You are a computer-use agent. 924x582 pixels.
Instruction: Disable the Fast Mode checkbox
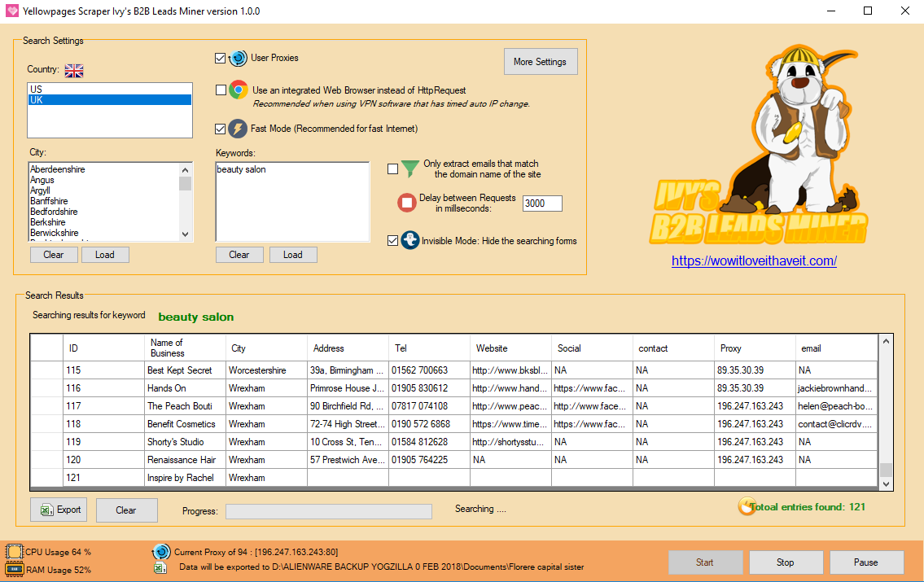point(220,129)
